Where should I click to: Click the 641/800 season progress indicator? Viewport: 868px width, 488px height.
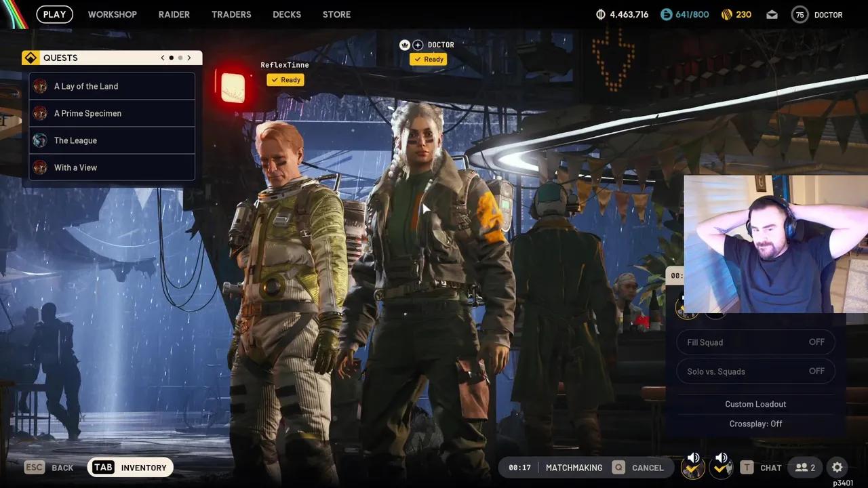(x=685, y=14)
